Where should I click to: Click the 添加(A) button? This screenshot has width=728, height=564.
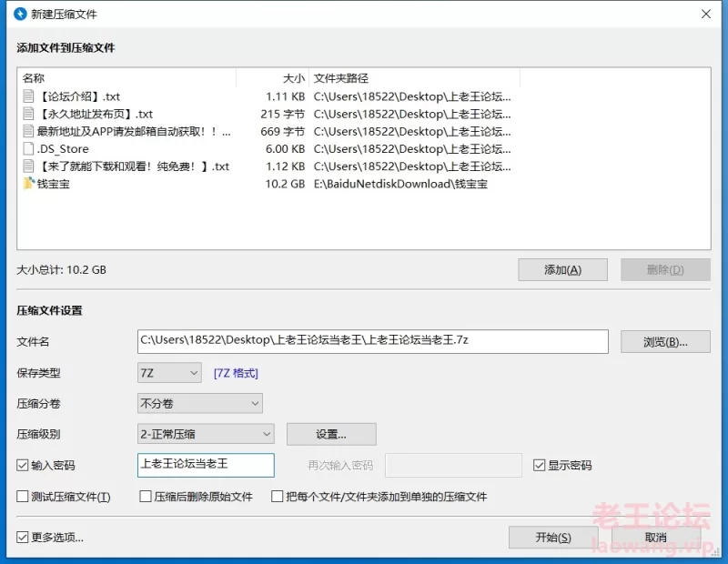click(562, 269)
